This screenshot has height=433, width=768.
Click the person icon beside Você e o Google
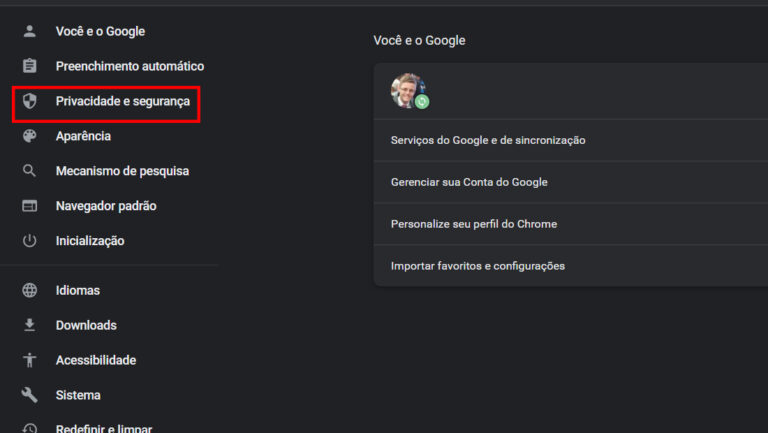(x=30, y=31)
